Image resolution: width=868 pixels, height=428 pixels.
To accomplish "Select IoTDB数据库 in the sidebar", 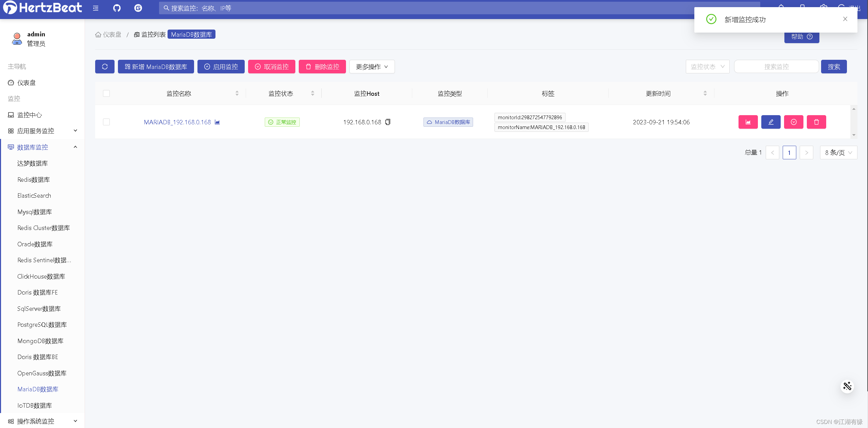I will 35,405.
